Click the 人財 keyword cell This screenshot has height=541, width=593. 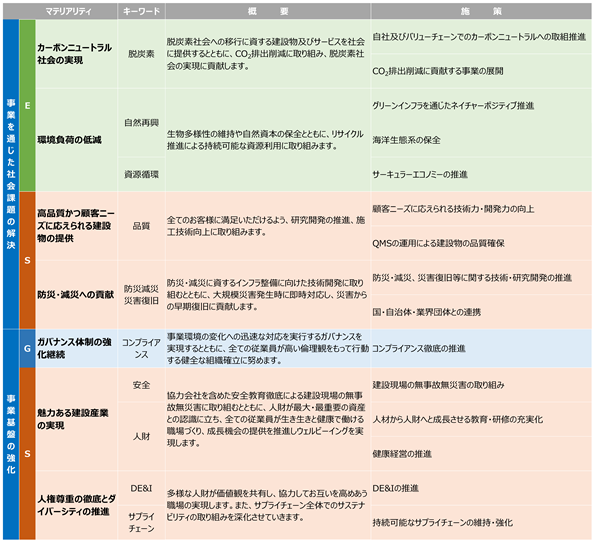click(x=141, y=436)
